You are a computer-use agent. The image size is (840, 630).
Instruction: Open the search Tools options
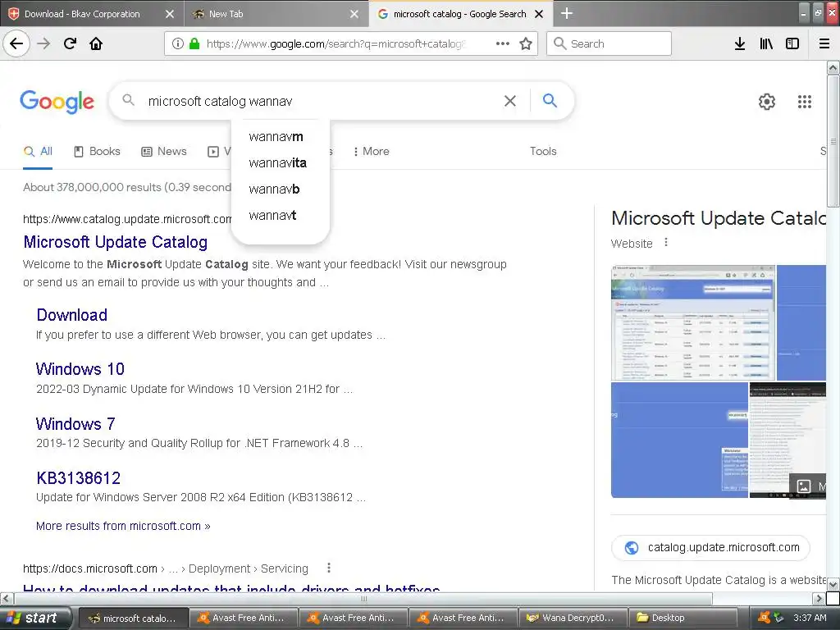click(543, 152)
